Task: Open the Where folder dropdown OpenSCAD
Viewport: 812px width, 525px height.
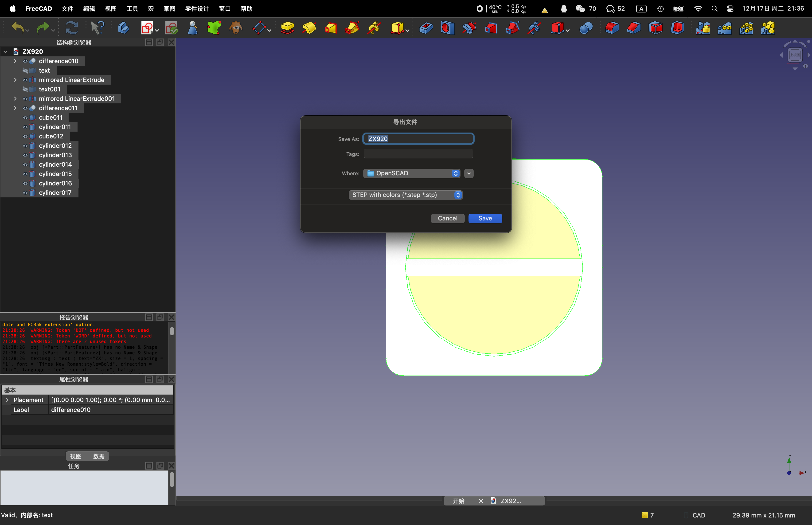Action: click(x=412, y=173)
